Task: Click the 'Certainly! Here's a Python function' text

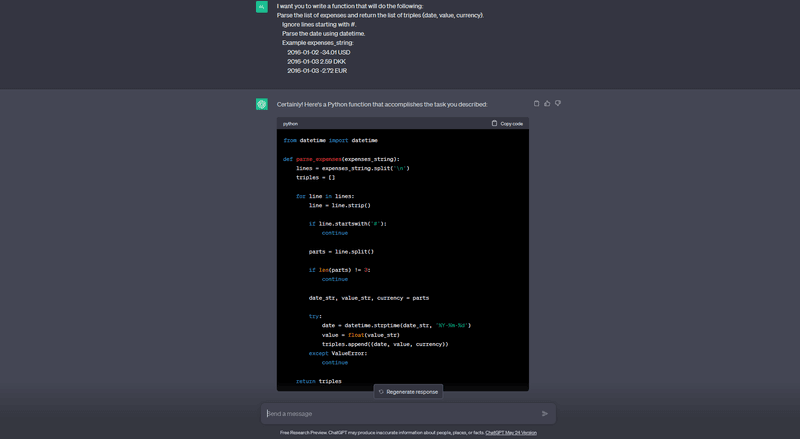Action: tap(382, 104)
